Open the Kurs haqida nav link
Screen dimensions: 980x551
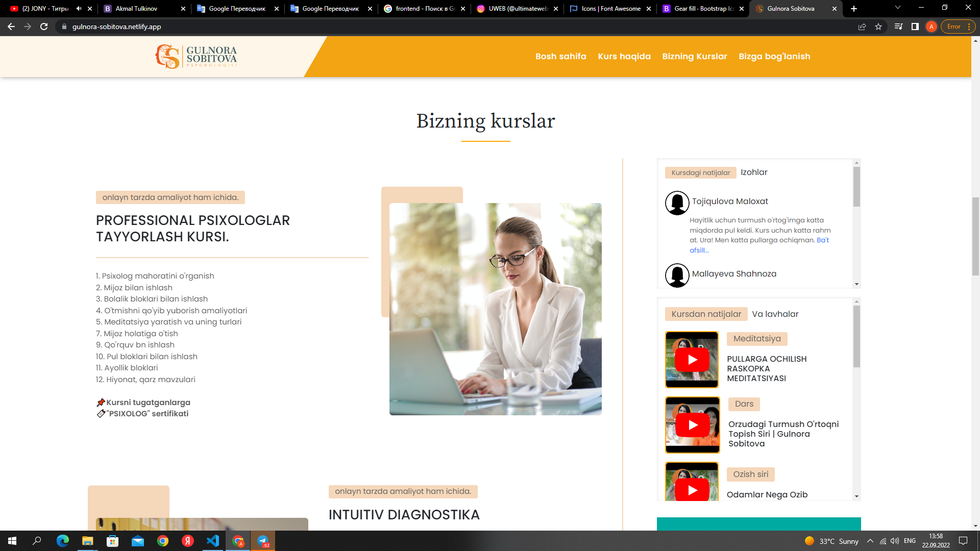pyautogui.click(x=624, y=56)
